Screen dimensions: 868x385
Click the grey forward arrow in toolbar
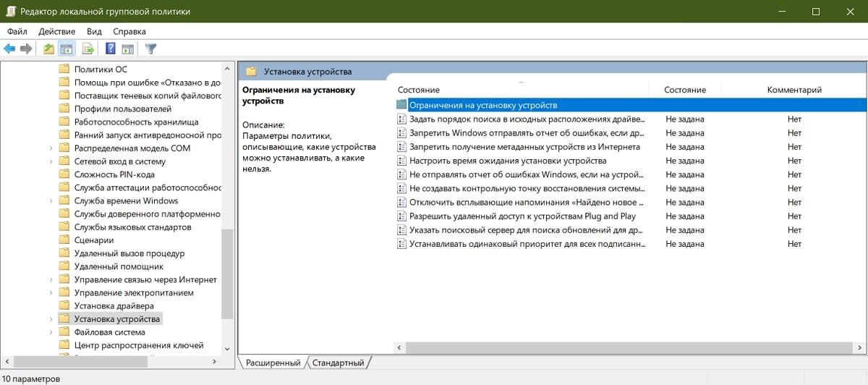pyautogui.click(x=26, y=49)
